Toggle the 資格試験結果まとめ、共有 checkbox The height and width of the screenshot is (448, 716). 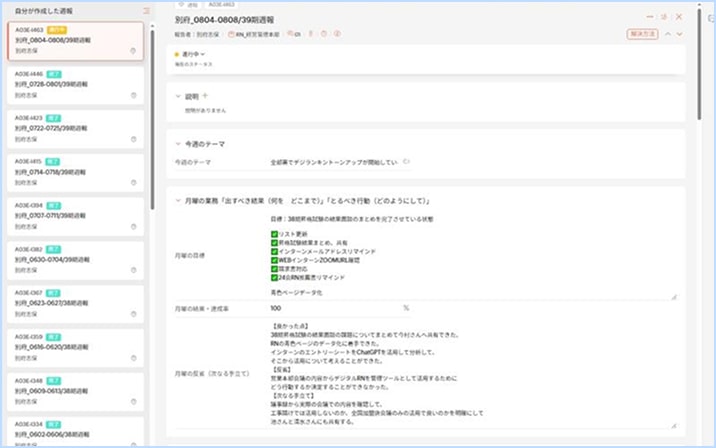point(275,243)
